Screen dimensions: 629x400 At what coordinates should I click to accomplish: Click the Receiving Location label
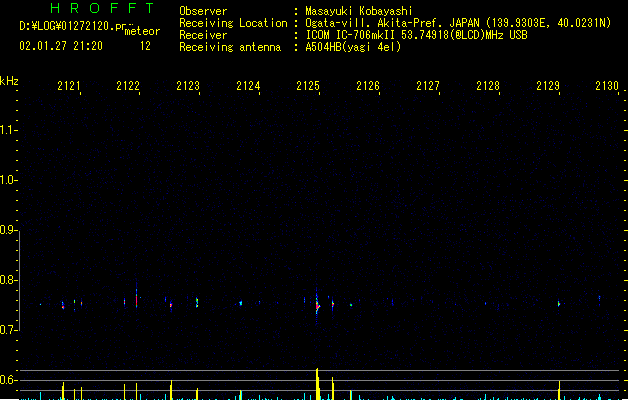pos(233,23)
